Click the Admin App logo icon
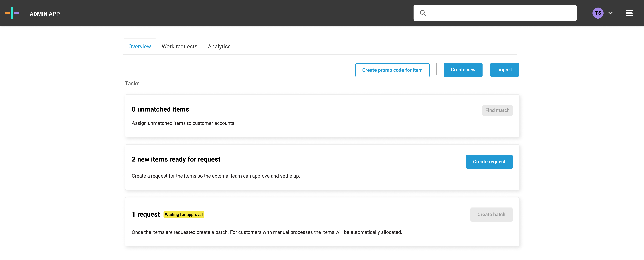 point(12,13)
